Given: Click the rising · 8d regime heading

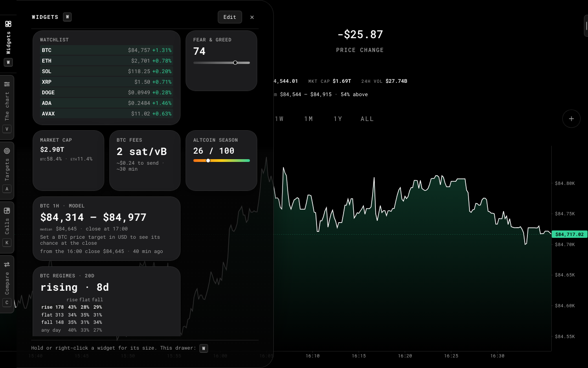Looking at the screenshot, I should 75,287.
